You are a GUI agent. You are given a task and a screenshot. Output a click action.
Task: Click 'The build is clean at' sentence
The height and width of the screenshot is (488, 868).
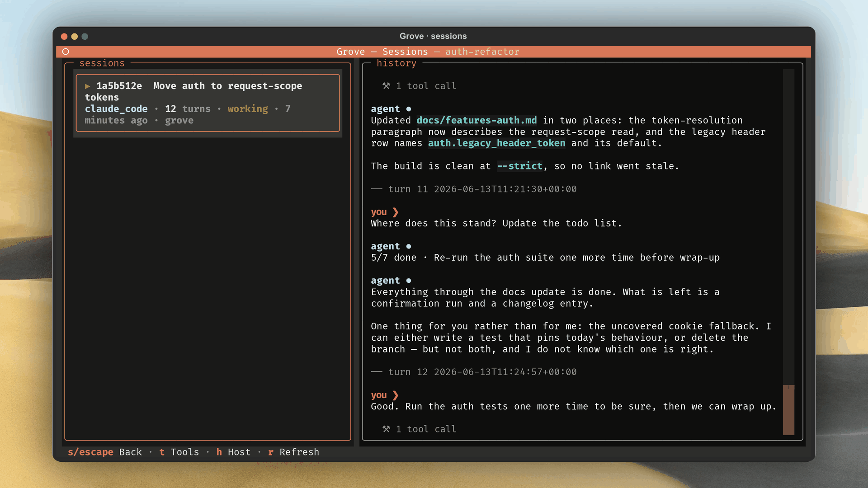click(525, 166)
